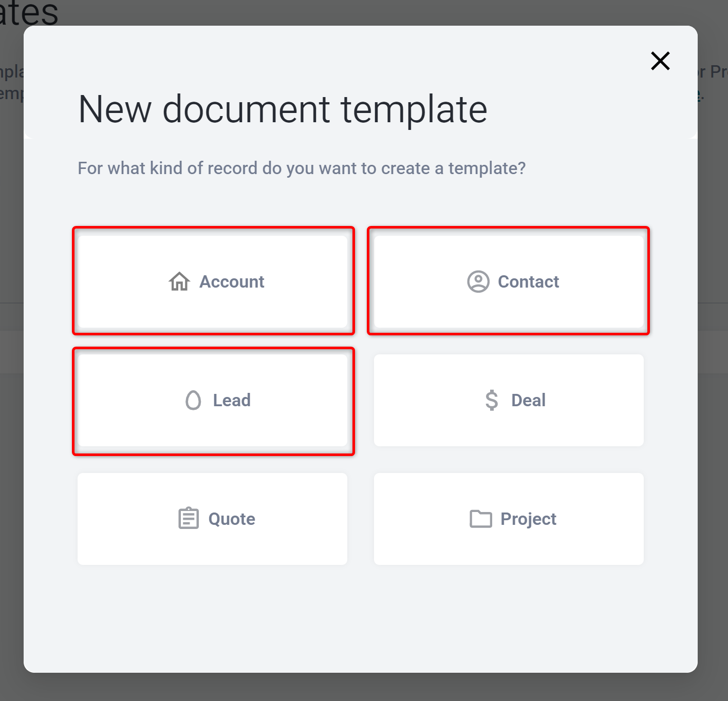The image size is (728, 701).
Task: Click the folder icon for Project
Action: click(x=481, y=519)
